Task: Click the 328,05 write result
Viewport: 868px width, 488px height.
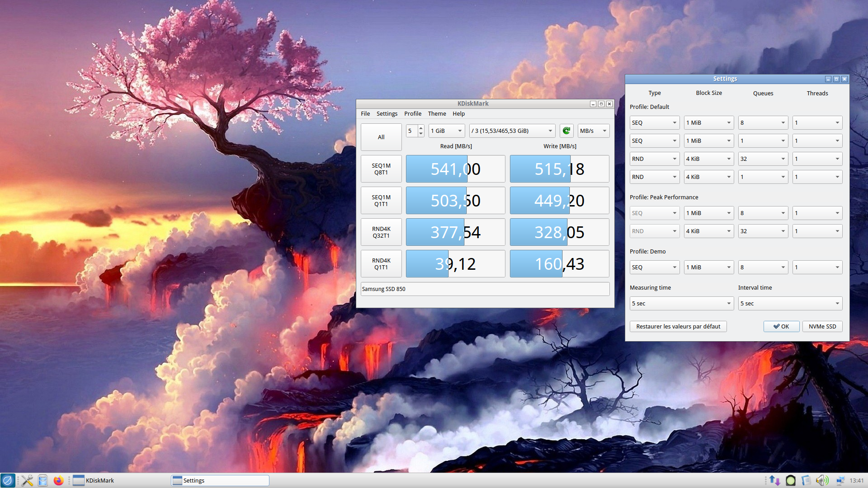Action: point(560,232)
